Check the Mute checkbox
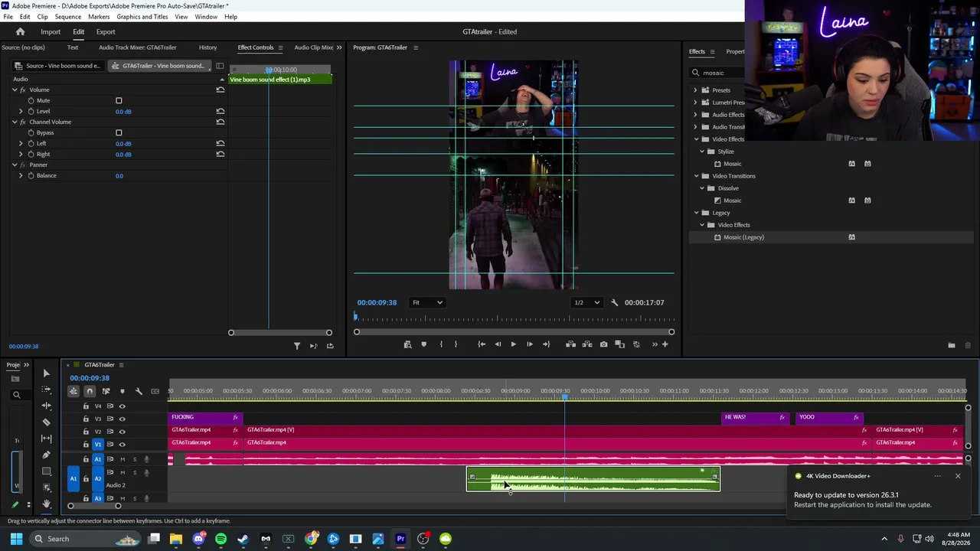This screenshot has height=551, width=980. click(119, 100)
